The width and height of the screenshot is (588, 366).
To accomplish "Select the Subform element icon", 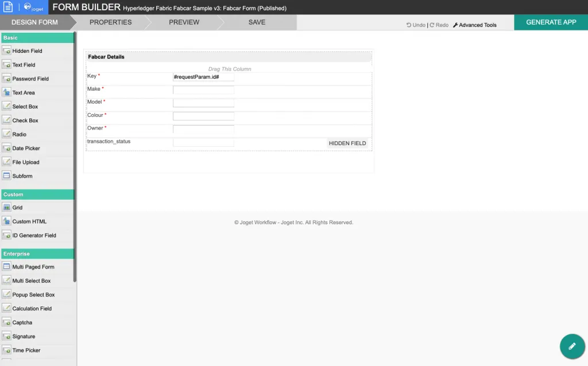I will tap(6, 176).
